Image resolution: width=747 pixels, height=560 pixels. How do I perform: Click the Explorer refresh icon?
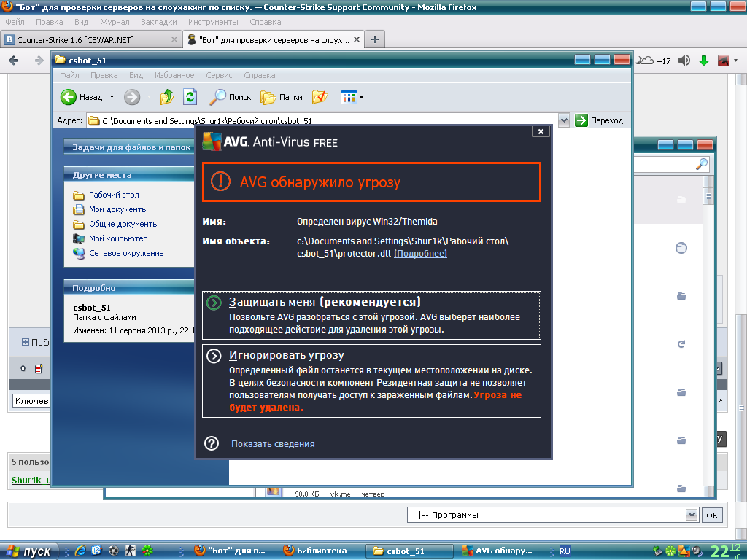coord(190,97)
